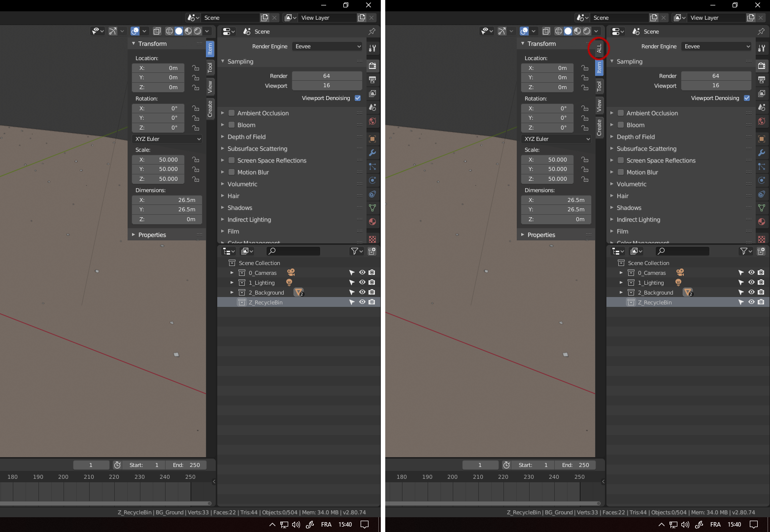This screenshot has height=532, width=770.
Task: Click End frame 250 field, left timeline
Action: click(x=186, y=465)
